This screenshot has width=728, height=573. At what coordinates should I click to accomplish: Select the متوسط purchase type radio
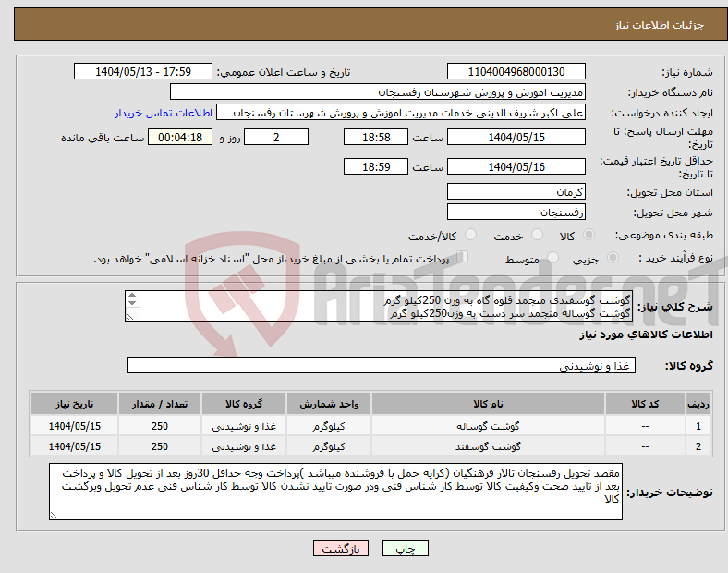(552, 257)
